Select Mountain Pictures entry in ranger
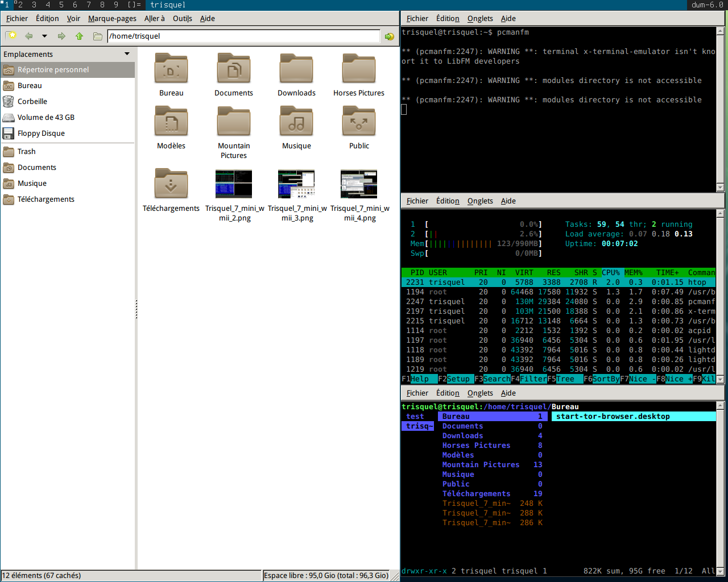Viewport: 728px width, 582px height. click(493, 464)
